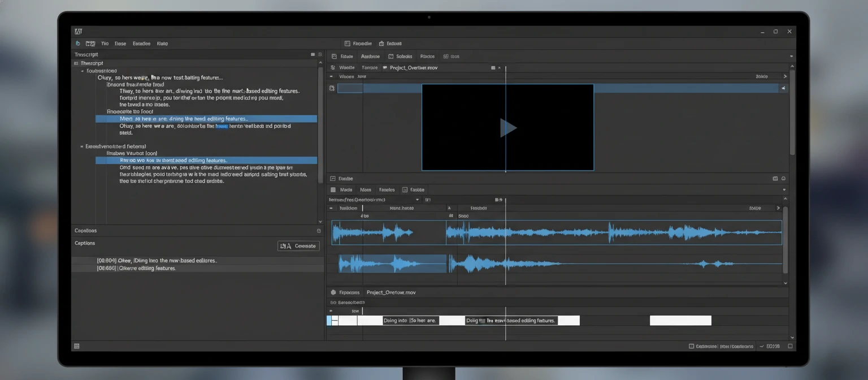Image resolution: width=868 pixels, height=380 pixels.
Task: Collapse the first speaker section in the Transcript panel
Action: (x=82, y=71)
